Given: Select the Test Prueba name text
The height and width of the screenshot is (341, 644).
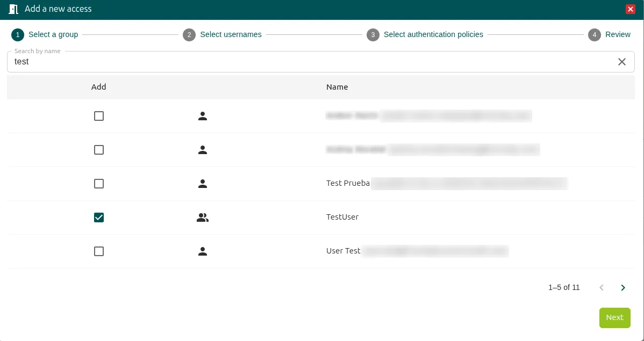Looking at the screenshot, I should (x=348, y=184).
